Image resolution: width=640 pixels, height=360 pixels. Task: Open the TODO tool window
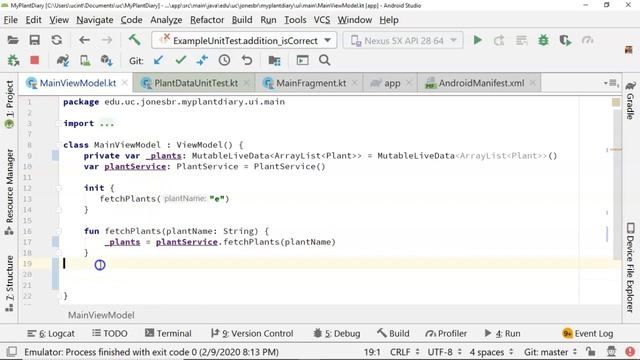110,333
